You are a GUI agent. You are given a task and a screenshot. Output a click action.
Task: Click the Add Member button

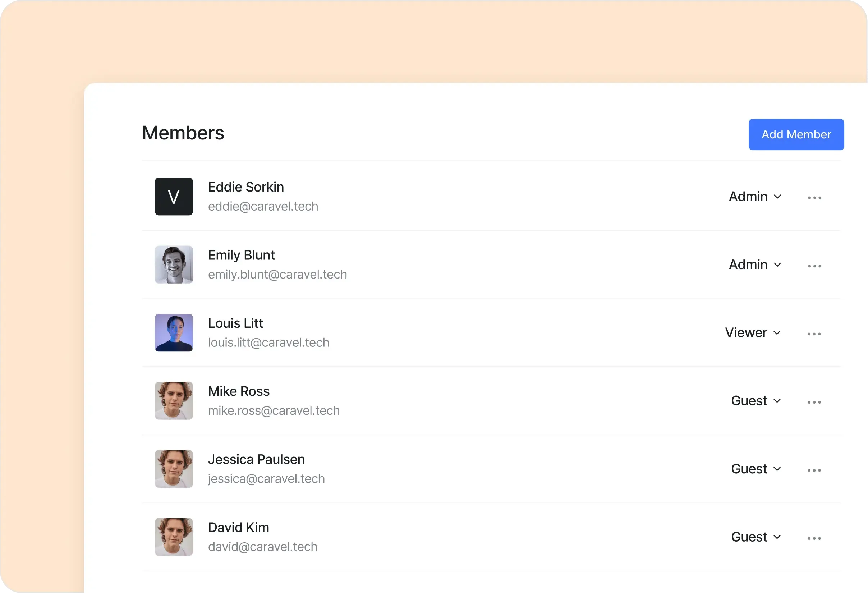[796, 134]
